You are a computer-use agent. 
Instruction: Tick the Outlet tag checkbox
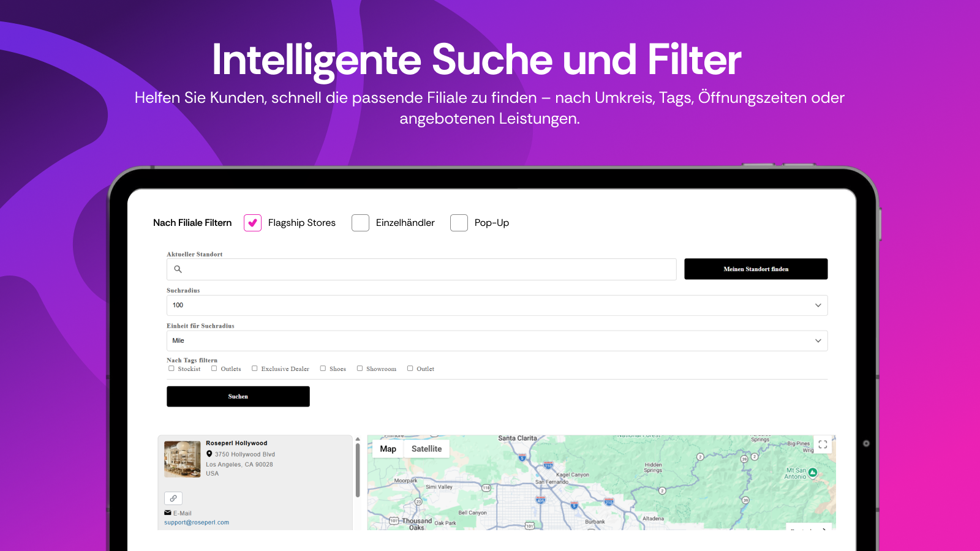point(410,369)
